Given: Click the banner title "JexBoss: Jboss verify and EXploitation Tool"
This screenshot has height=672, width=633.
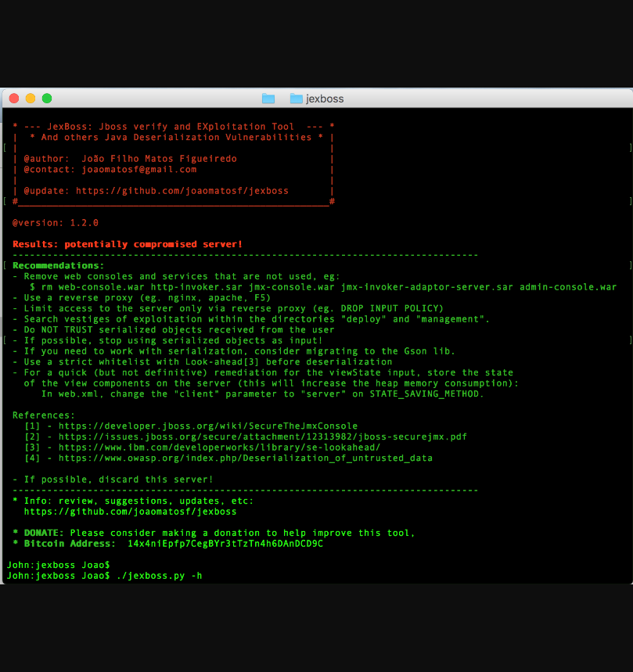Looking at the screenshot, I should coord(171,127).
